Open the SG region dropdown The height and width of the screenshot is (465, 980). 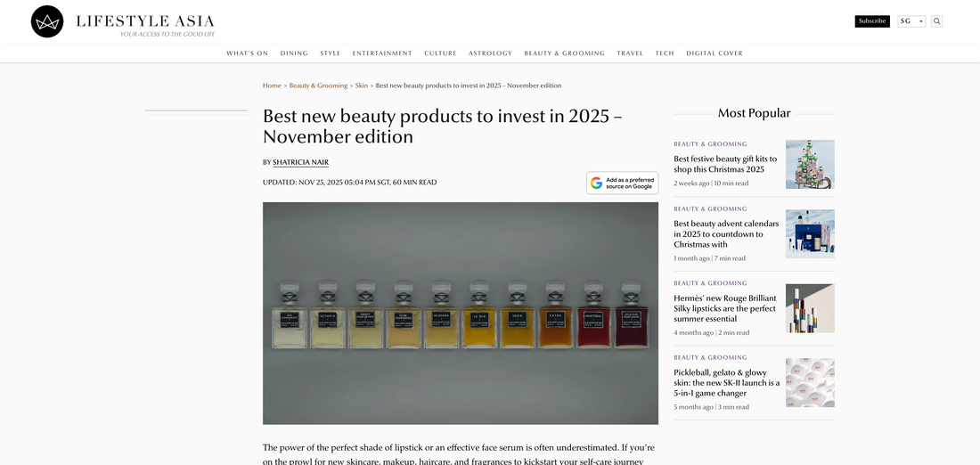911,21
